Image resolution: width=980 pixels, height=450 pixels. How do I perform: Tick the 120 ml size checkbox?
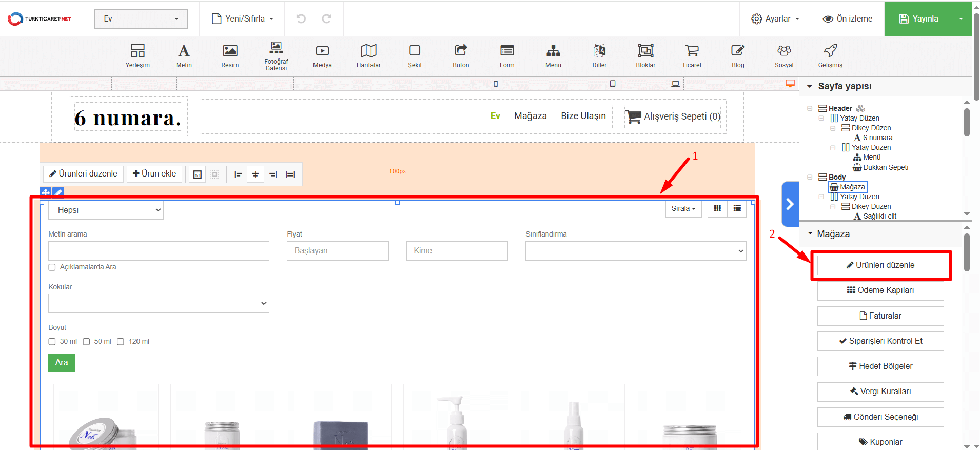click(121, 342)
